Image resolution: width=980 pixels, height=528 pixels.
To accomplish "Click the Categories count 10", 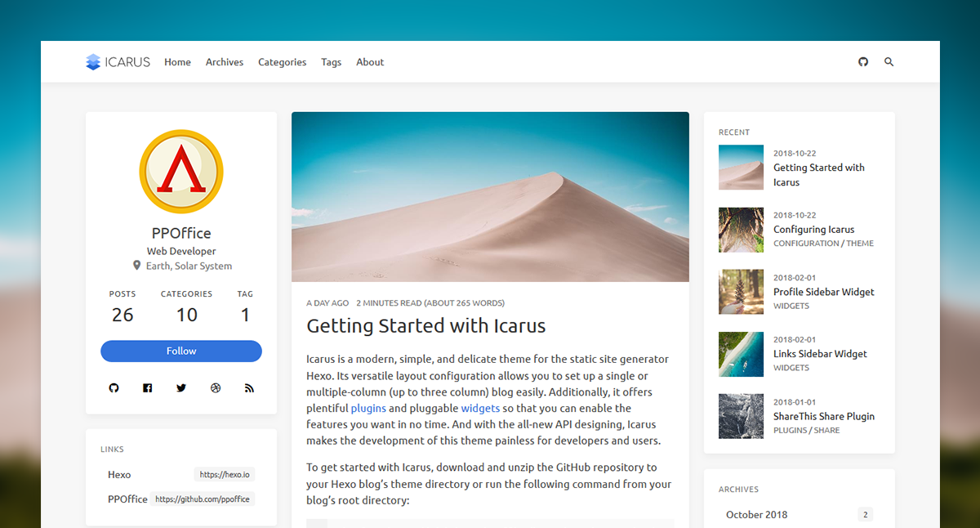I will (x=187, y=315).
